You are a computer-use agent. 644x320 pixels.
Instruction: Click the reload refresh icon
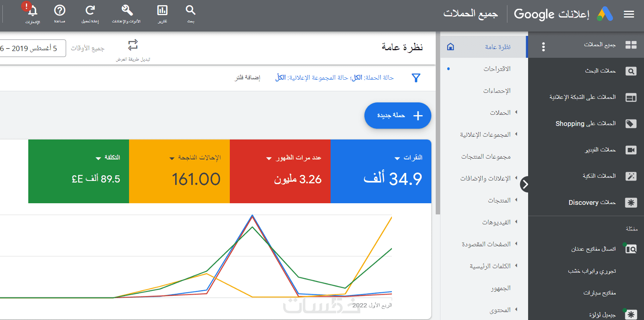[x=90, y=10]
